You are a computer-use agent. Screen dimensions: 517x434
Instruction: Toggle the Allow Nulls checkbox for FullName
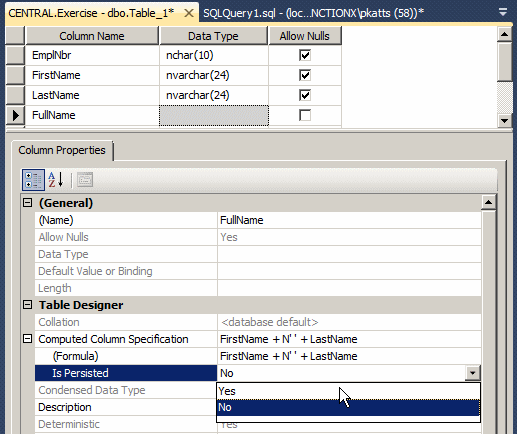[x=305, y=115]
